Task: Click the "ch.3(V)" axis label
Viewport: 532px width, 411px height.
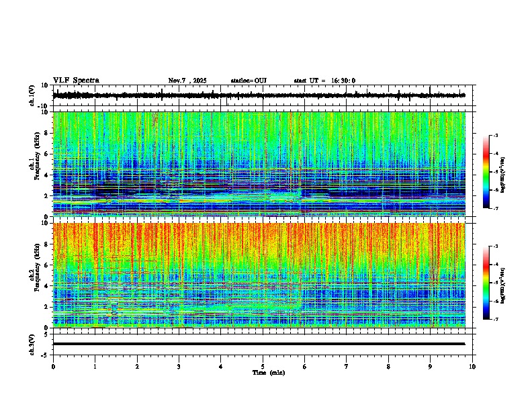Action: 32,345
